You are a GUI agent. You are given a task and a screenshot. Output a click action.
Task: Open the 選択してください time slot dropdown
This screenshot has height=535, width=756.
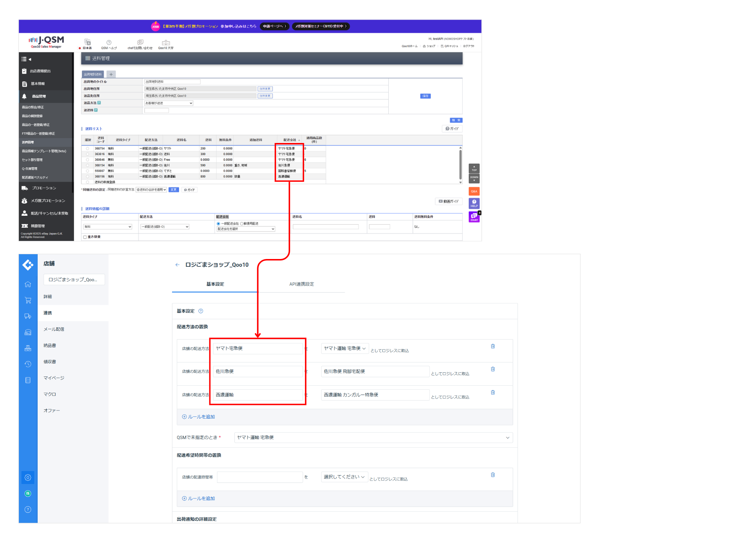tap(344, 477)
